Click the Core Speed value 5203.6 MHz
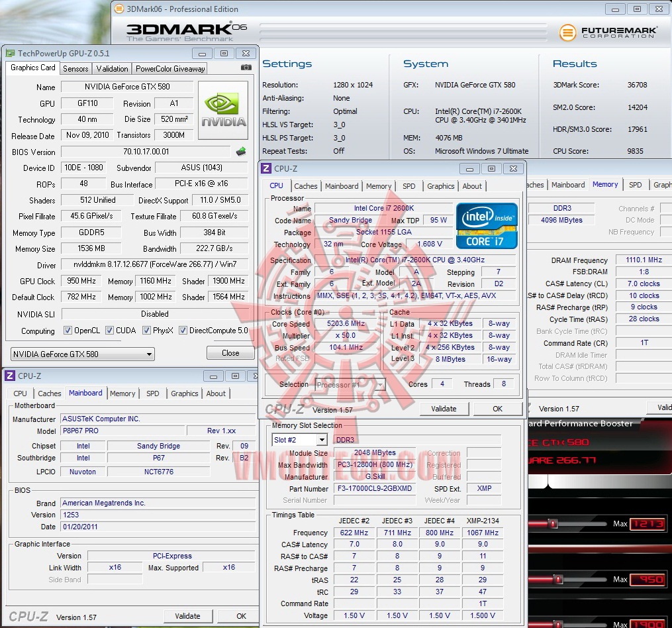This screenshot has width=672, height=628. [346, 323]
